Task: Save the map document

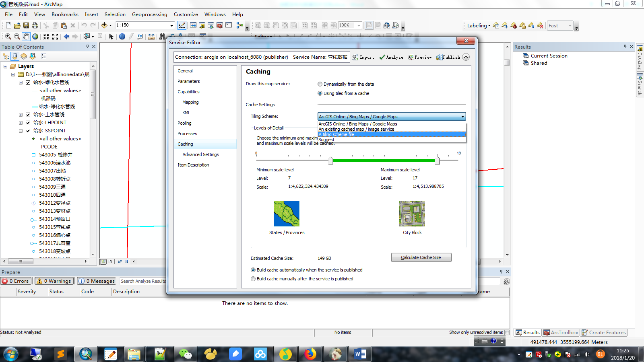Action: point(26,25)
